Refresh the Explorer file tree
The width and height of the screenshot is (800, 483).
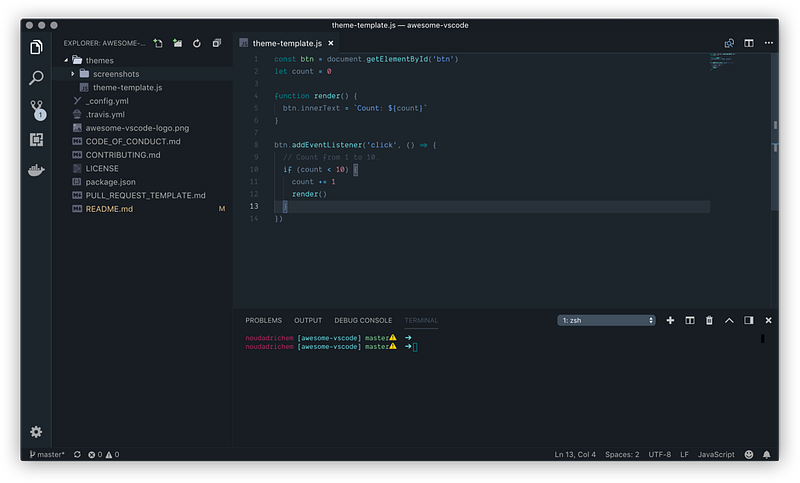(196, 43)
